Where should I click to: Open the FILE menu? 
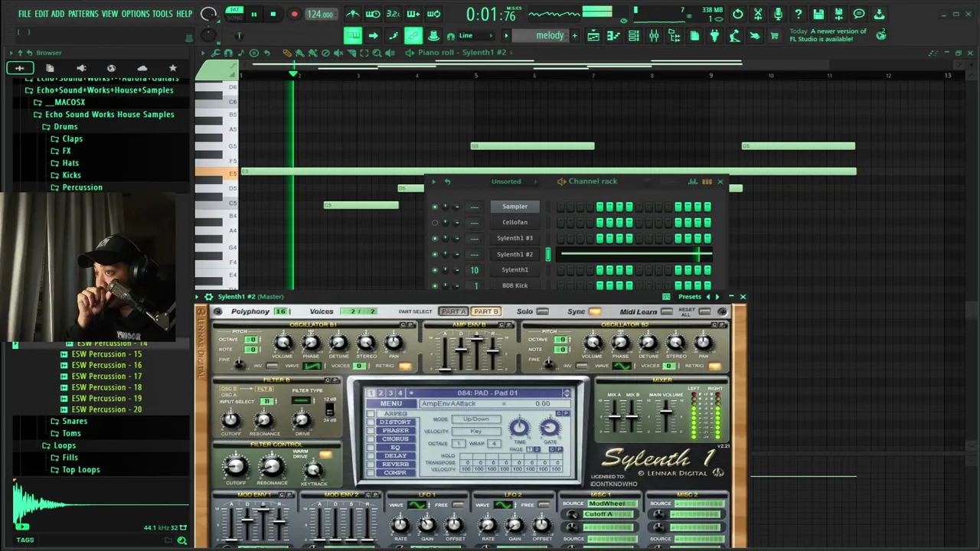[x=24, y=14]
